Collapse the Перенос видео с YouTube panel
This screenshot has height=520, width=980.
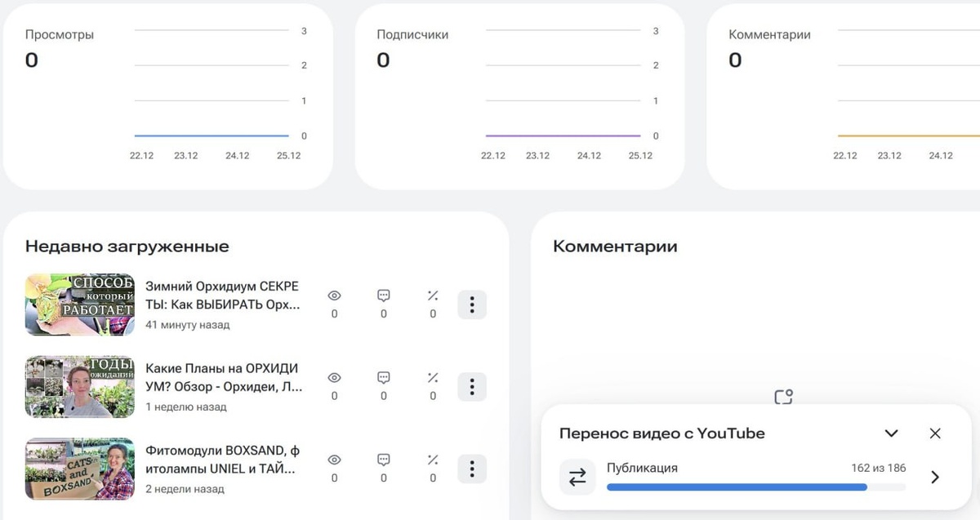tap(892, 433)
